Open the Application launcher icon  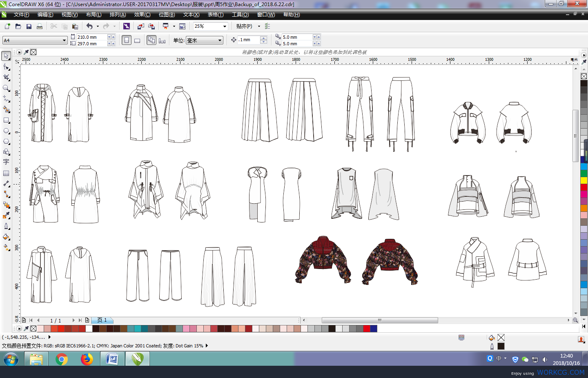coord(165,26)
